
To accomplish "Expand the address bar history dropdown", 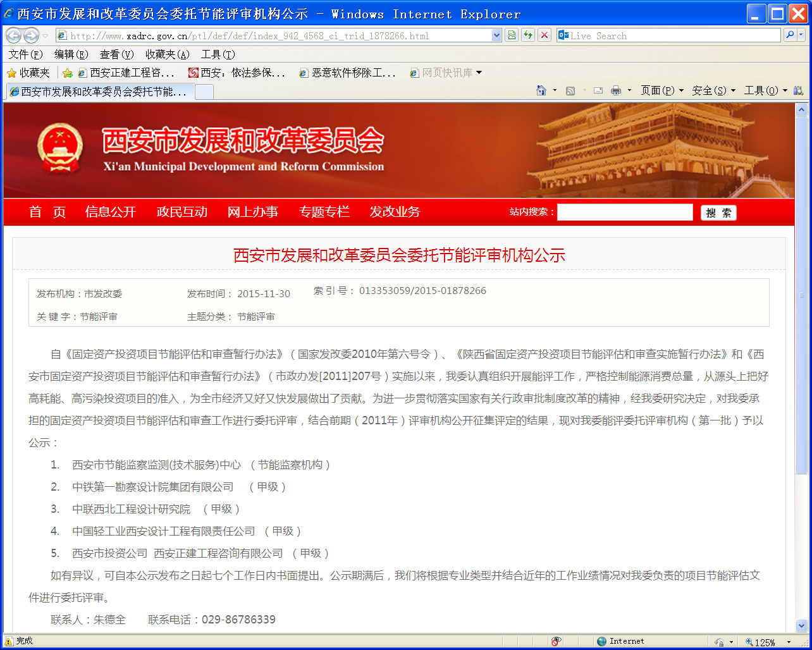I will click(496, 35).
